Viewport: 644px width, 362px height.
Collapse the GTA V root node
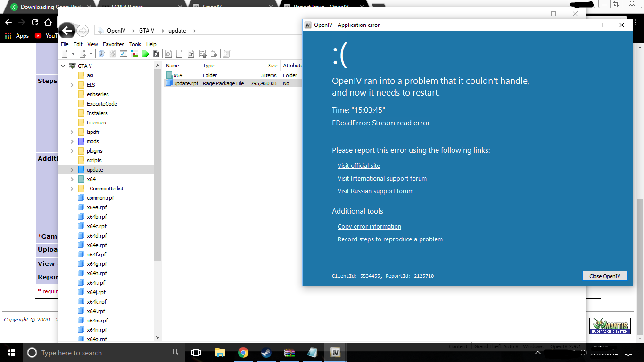pos(63,66)
